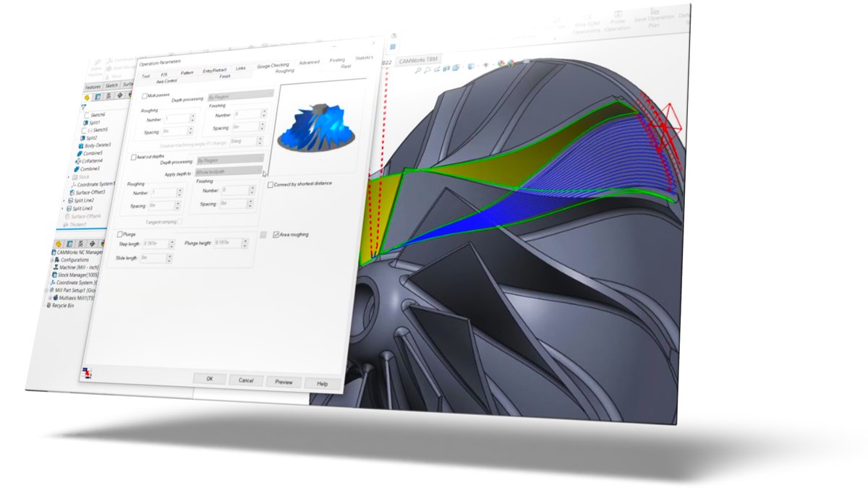
Task: Click the toolpath icon in dialog corner
Action: (88, 372)
